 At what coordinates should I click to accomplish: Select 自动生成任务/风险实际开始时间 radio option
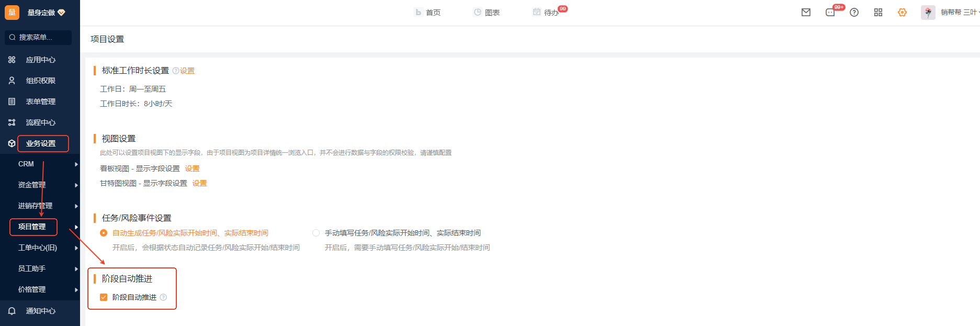(x=104, y=233)
